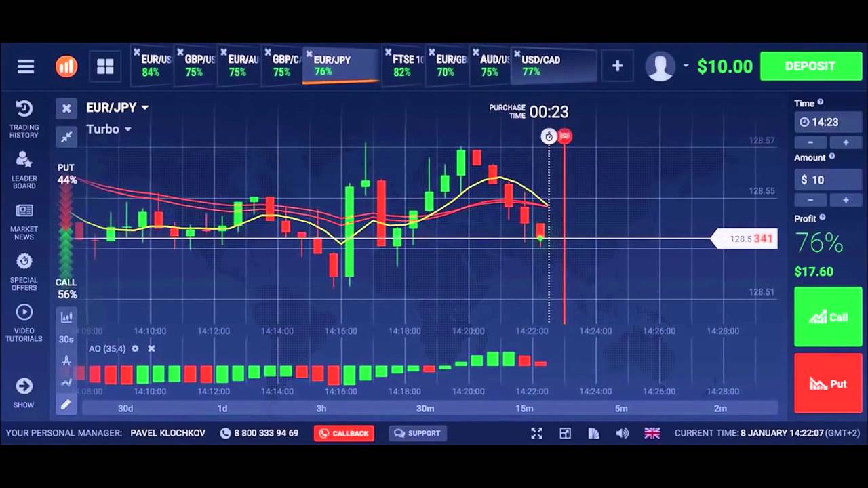Viewport: 868px width, 488px height.
Task: Change language via the UK flag
Action: (652, 434)
